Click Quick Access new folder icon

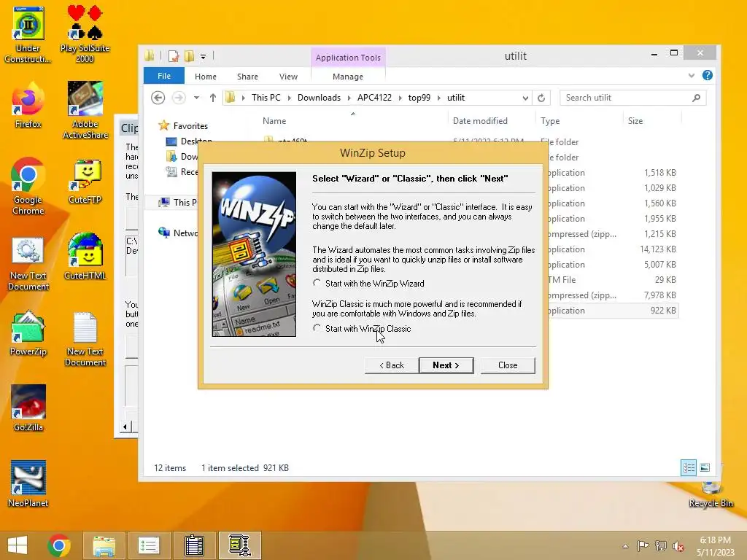coord(189,56)
